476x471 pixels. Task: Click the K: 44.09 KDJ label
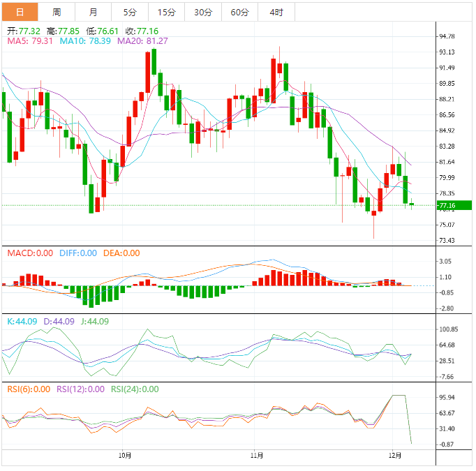point(22,321)
